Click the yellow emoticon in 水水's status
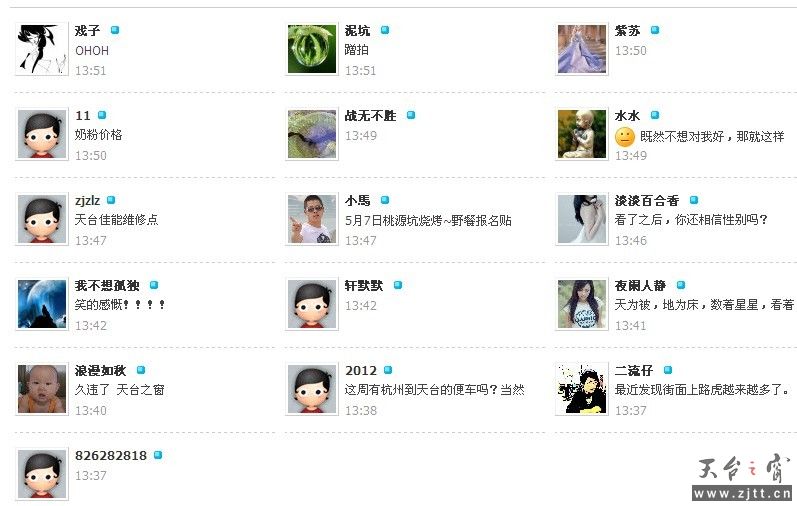 (x=625, y=136)
